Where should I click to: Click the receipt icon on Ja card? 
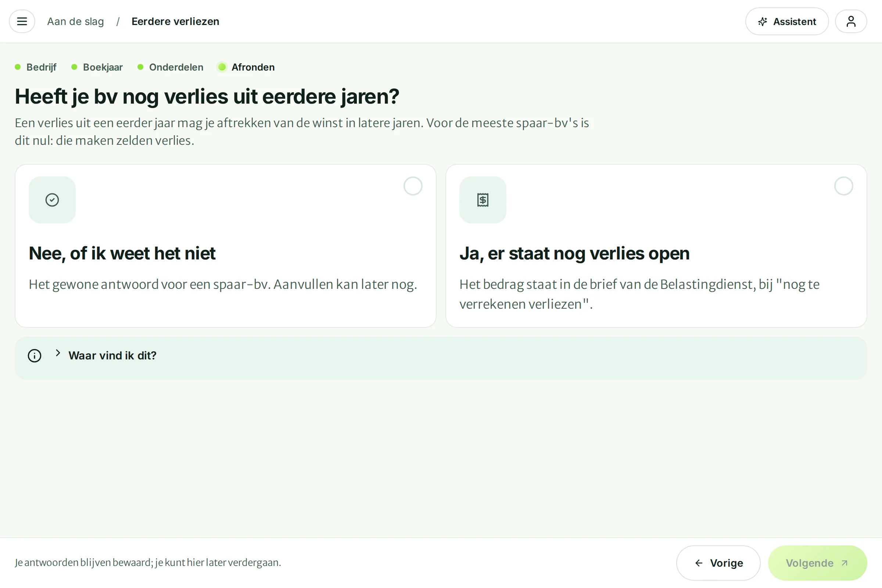coord(483,200)
